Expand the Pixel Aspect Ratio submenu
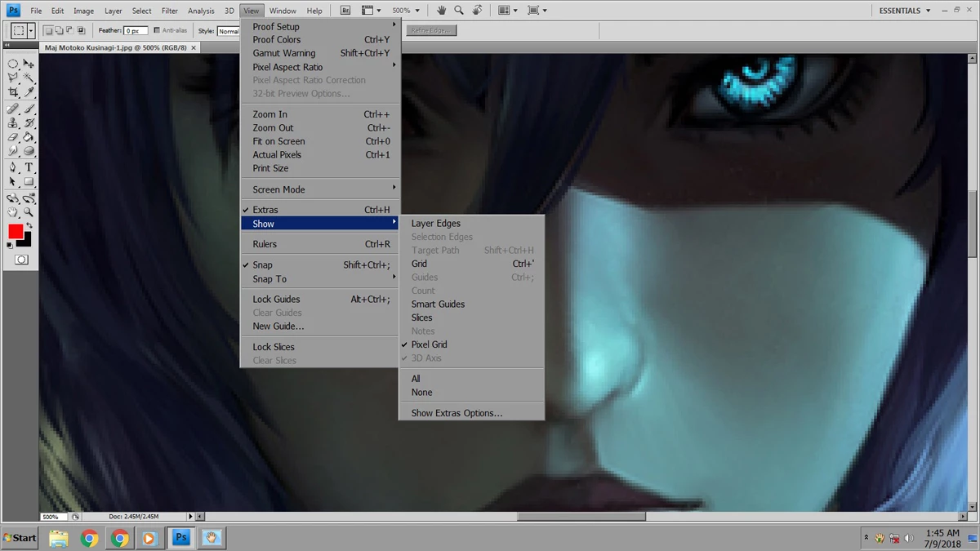The height and width of the screenshot is (551, 980). 320,67
